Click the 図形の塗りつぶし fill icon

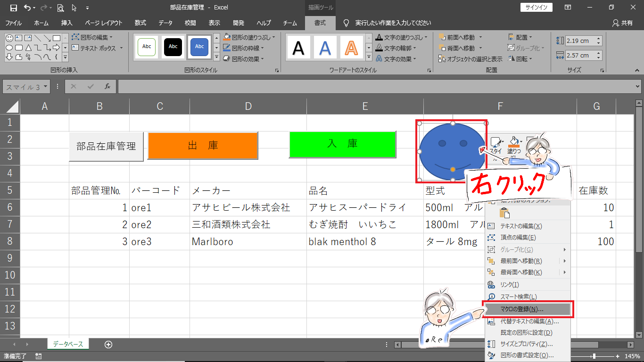click(x=226, y=36)
